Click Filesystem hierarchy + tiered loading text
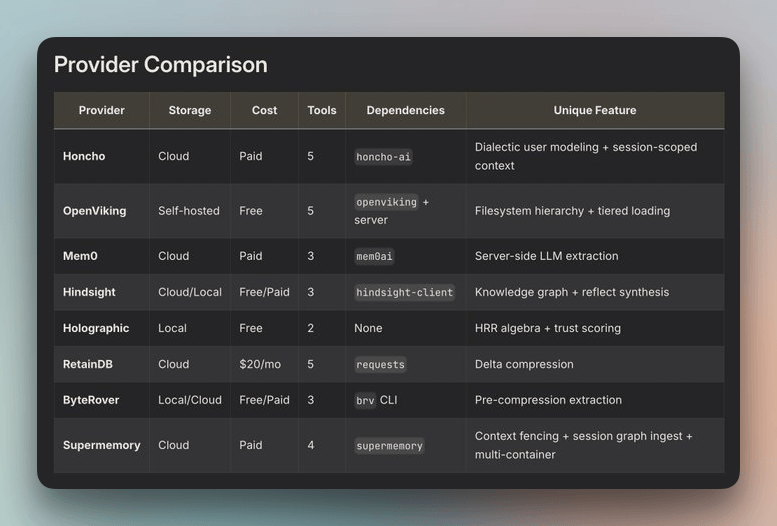Viewport: 777px width, 526px height. click(572, 211)
